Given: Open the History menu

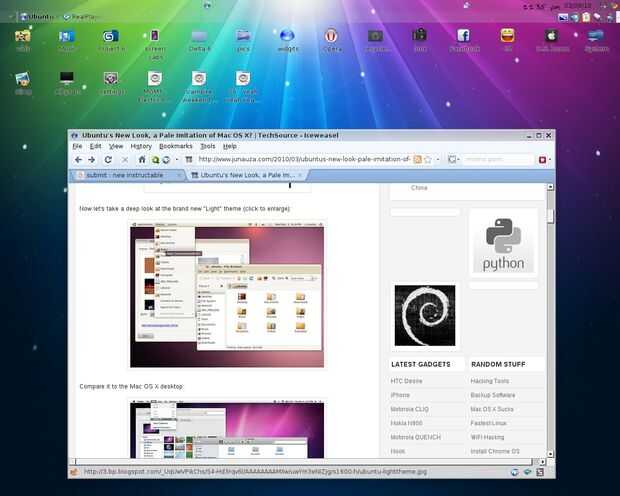Looking at the screenshot, I should [141, 146].
